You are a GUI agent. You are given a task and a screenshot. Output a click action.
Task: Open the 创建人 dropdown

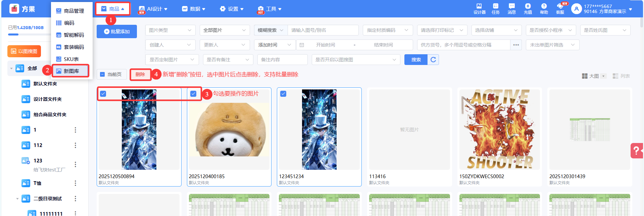coord(170,45)
